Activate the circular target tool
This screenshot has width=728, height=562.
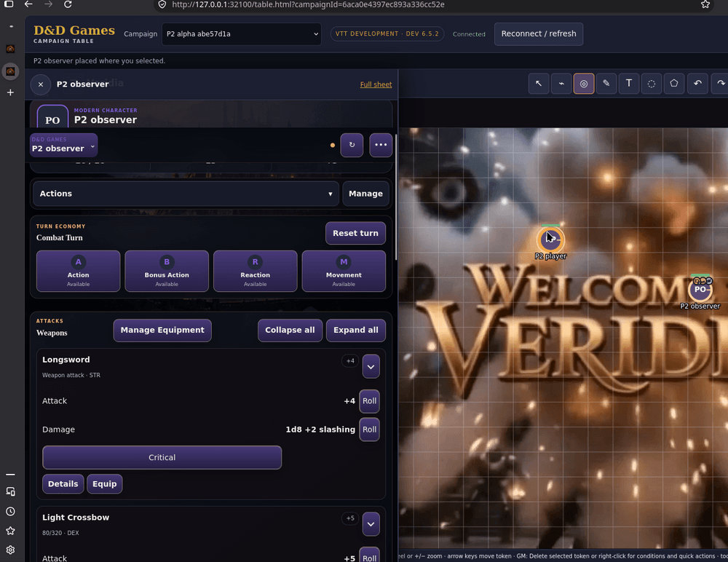pyautogui.click(x=584, y=84)
